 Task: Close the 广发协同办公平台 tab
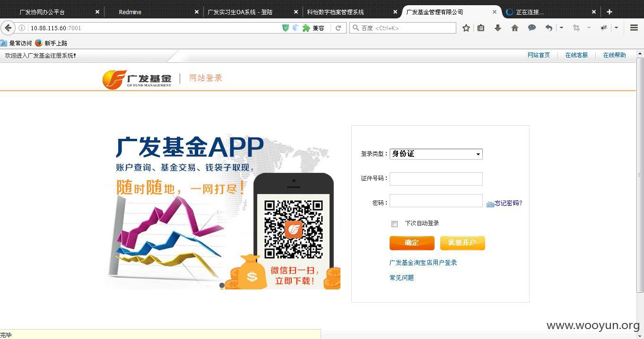[x=97, y=12]
